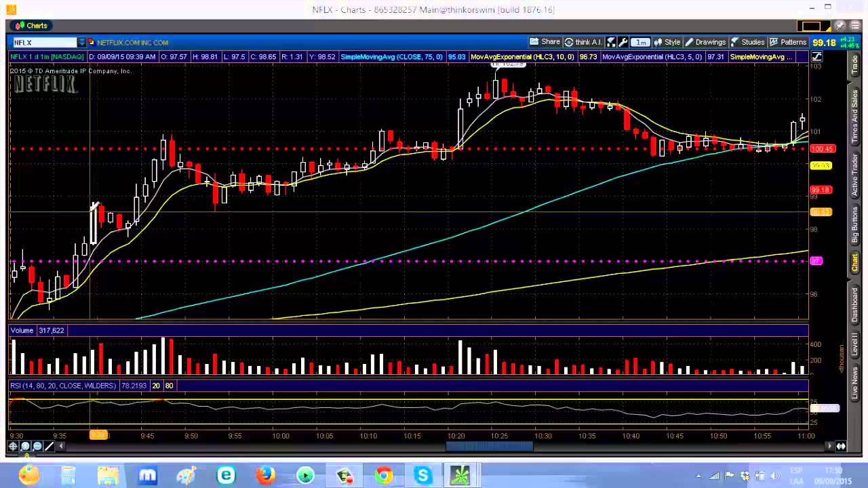
Task: Open the Share menu in chart toolbar
Action: tap(545, 42)
